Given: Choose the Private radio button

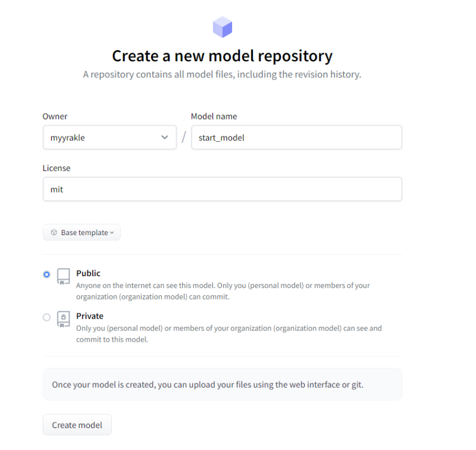Looking at the screenshot, I should click(47, 317).
